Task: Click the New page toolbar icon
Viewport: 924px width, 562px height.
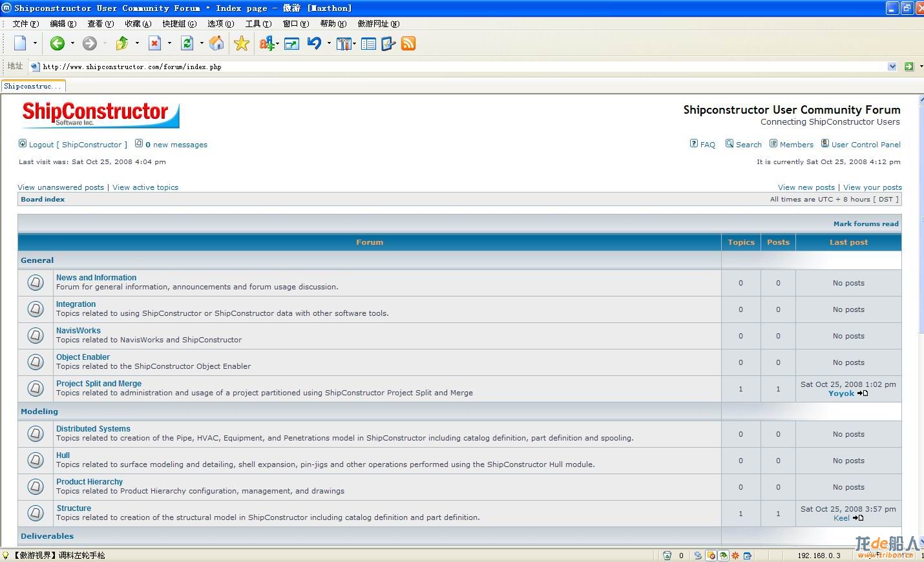Action: tap(21, 43)
